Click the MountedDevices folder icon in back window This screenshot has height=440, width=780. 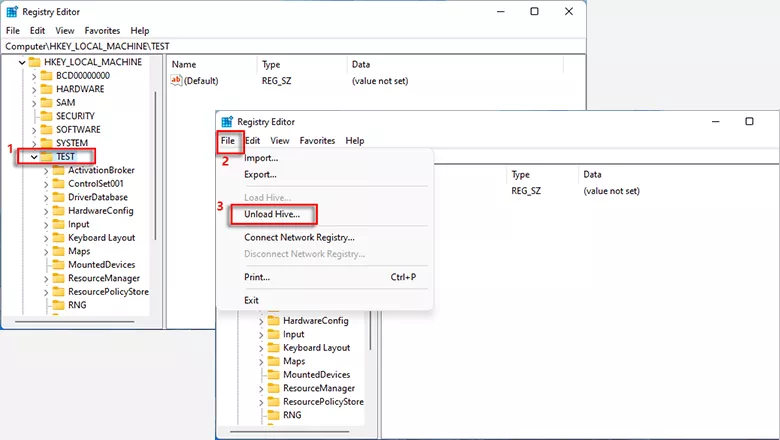point(59,264)
